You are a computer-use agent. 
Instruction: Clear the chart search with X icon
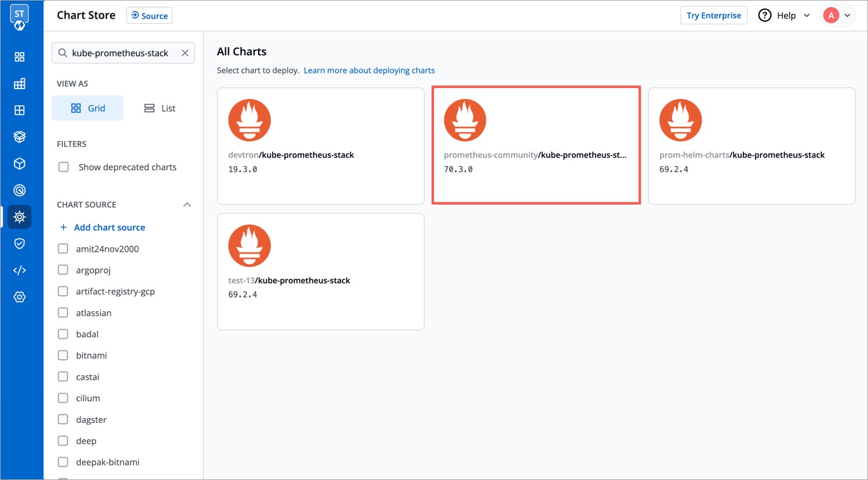click(185, 53)
